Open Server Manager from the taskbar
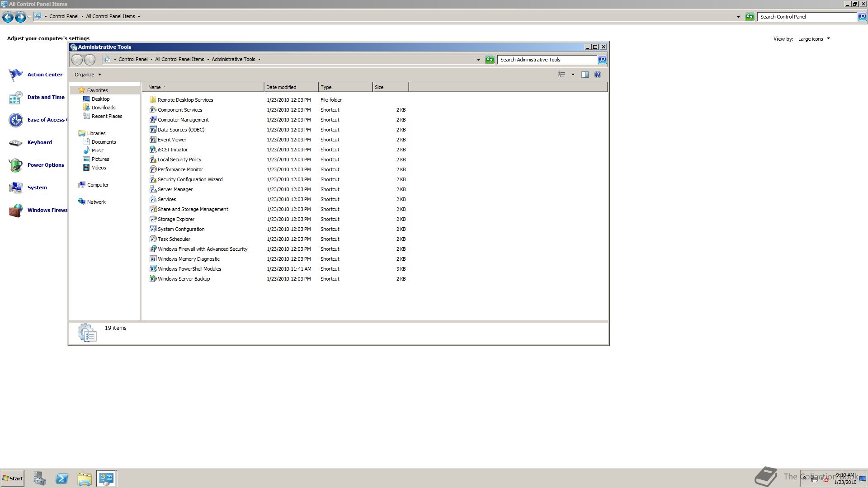Screen dimensions: 868x488 39,479
